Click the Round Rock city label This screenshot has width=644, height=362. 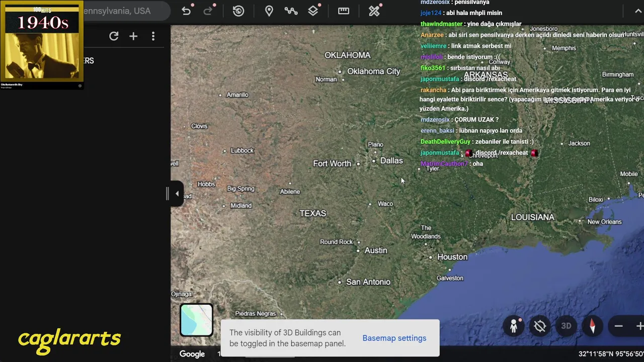[337, 242]
